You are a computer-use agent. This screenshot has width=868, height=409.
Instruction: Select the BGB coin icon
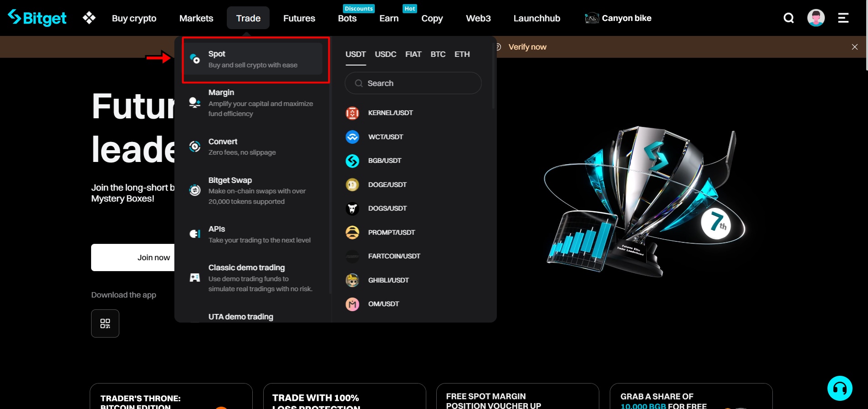pyautogui.click(x=352, y=161)
